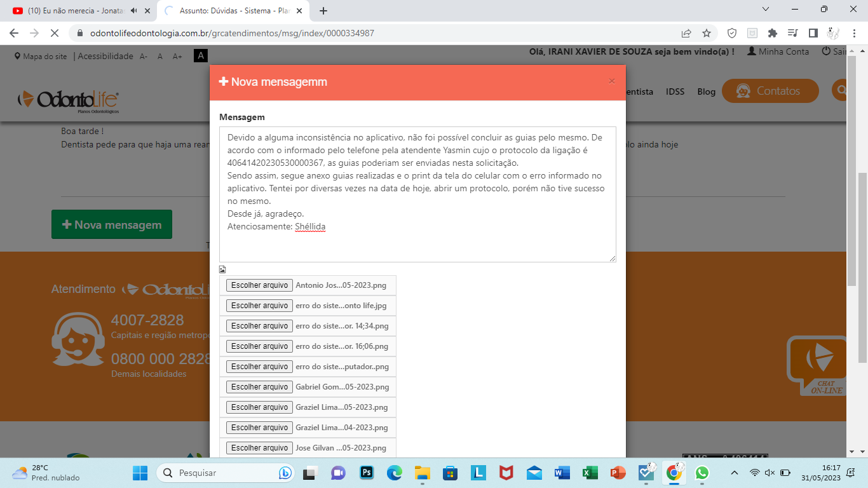Launch PowerPoint from the taskbar
The width and height of the screenshot is (868, 488).
[x=618, y=473]
